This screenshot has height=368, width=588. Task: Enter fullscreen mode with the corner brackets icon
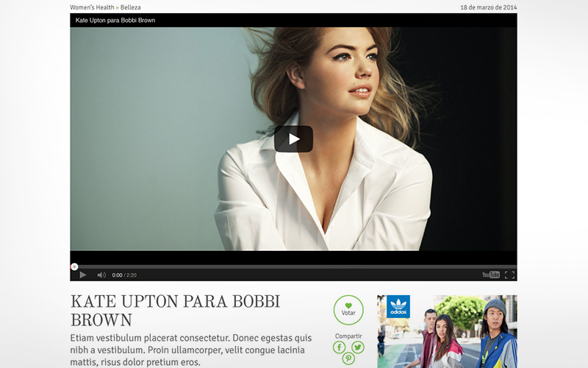(x=509, y=275)
